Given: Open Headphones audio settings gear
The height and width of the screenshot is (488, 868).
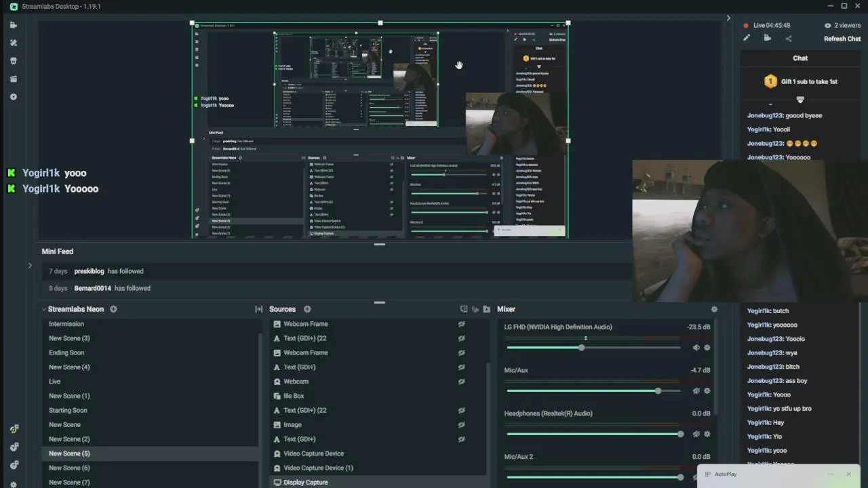Looking at the screenshot, I should [x=707, y=434].
